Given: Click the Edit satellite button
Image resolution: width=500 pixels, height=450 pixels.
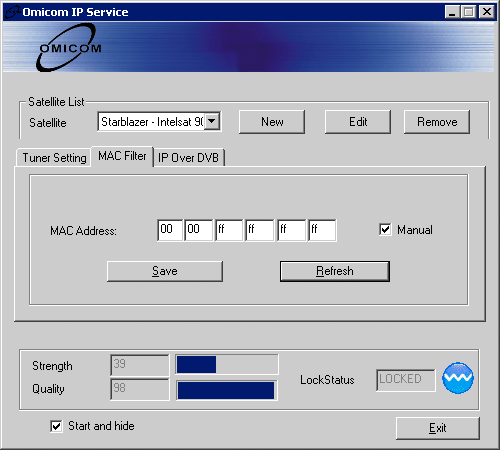Looking at the screenshot, I should [x=358, y=122].
